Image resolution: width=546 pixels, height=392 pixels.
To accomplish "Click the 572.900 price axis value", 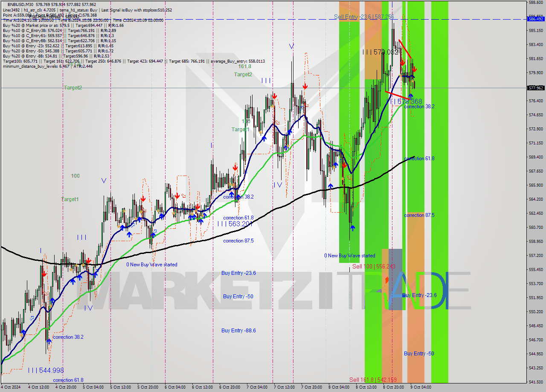I will pos(536,129).
